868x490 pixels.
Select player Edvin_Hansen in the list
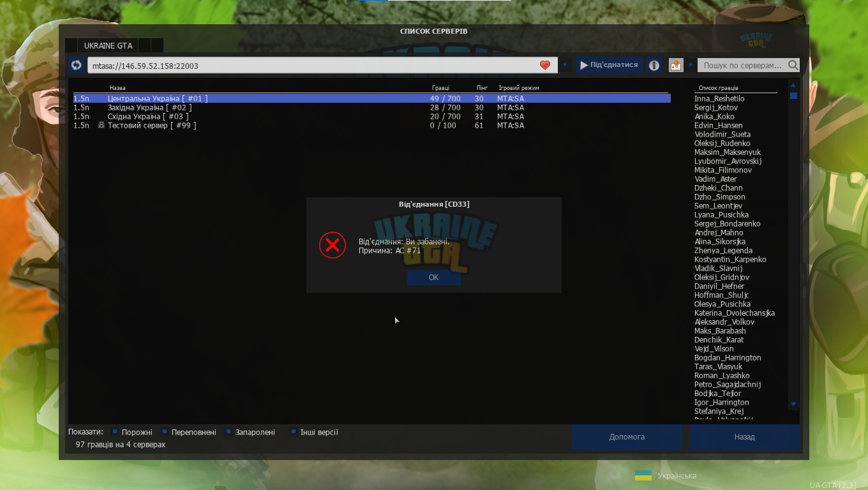click(719, 126)
